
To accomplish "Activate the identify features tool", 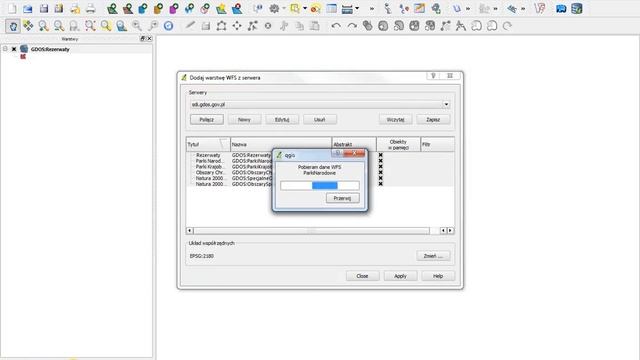I will (x=258, y=9).
